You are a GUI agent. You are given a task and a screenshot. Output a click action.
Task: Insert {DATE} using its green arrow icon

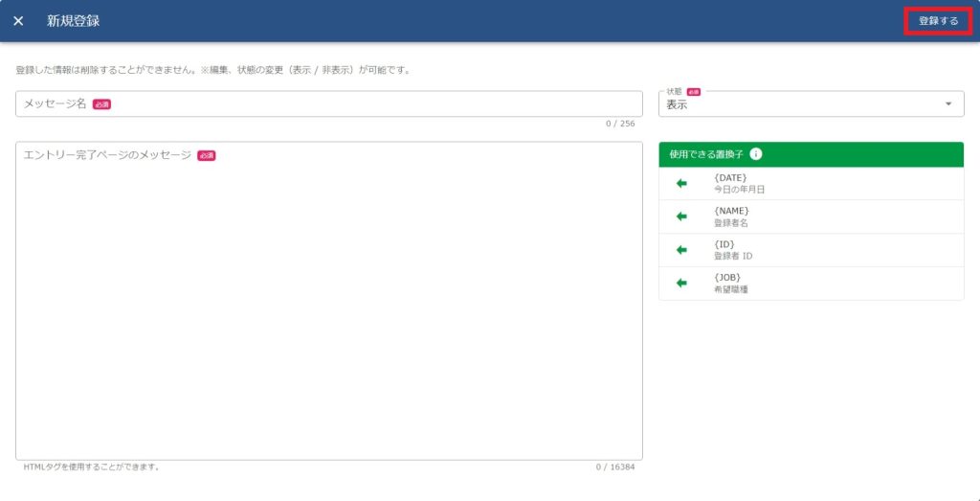pyautogui.click(x=681, y=183)
